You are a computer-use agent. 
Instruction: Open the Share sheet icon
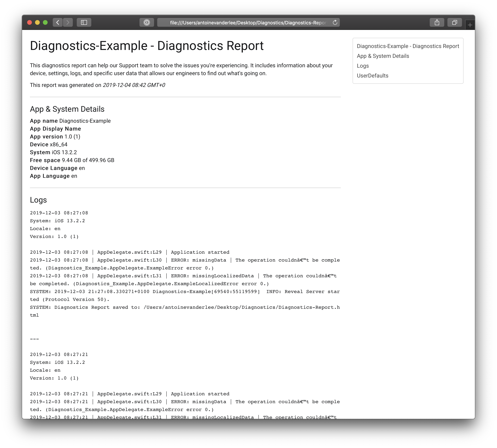coord(437,23)
